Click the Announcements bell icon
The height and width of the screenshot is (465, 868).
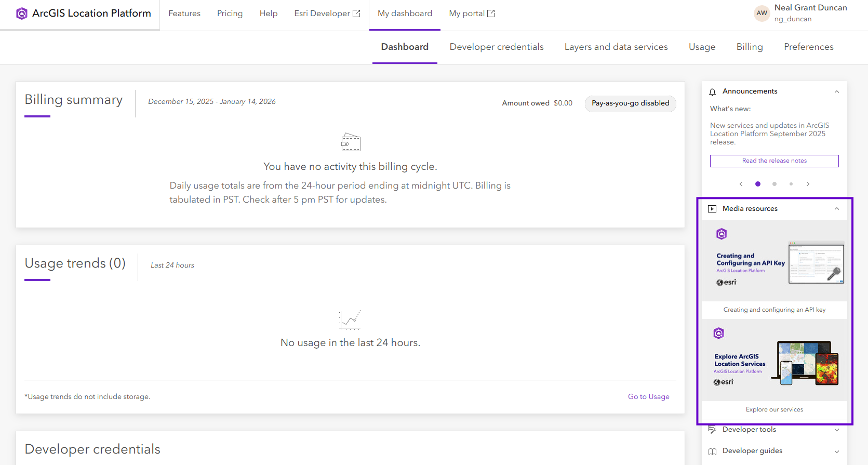click(x=712, y=91)
